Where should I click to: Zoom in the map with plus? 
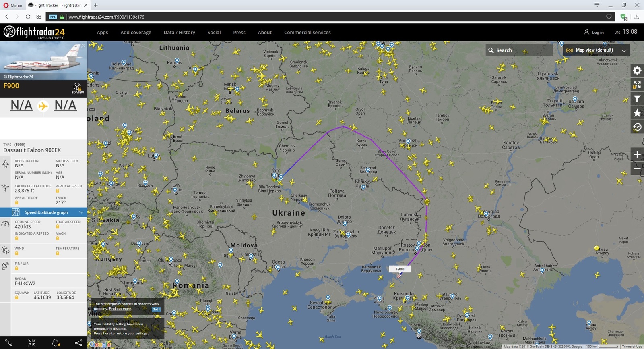pyautogui.click(x=637, y=155)
